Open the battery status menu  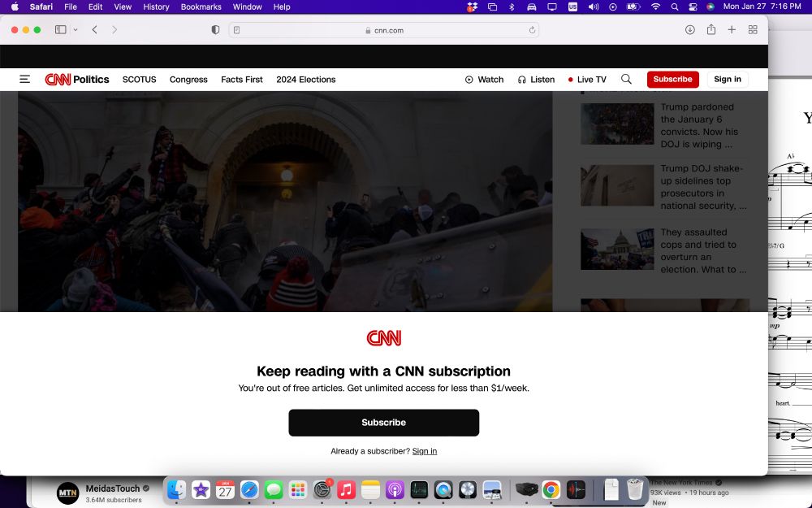[x=633, y=7]
